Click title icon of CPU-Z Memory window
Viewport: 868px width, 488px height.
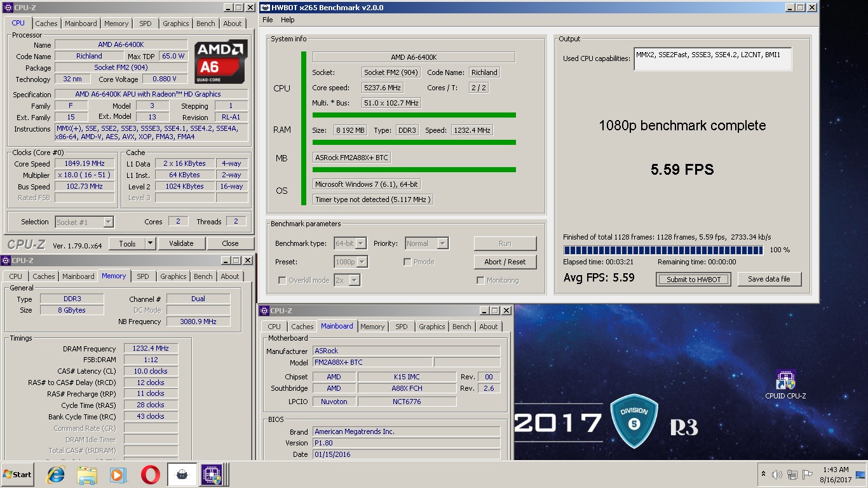[x=6, y=261]
